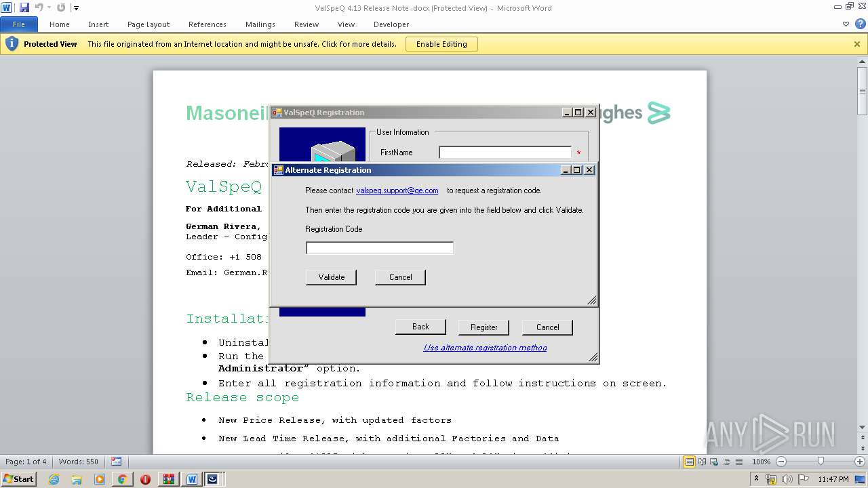
Task: Close the Protected View message bar
Action: point(857,44)
